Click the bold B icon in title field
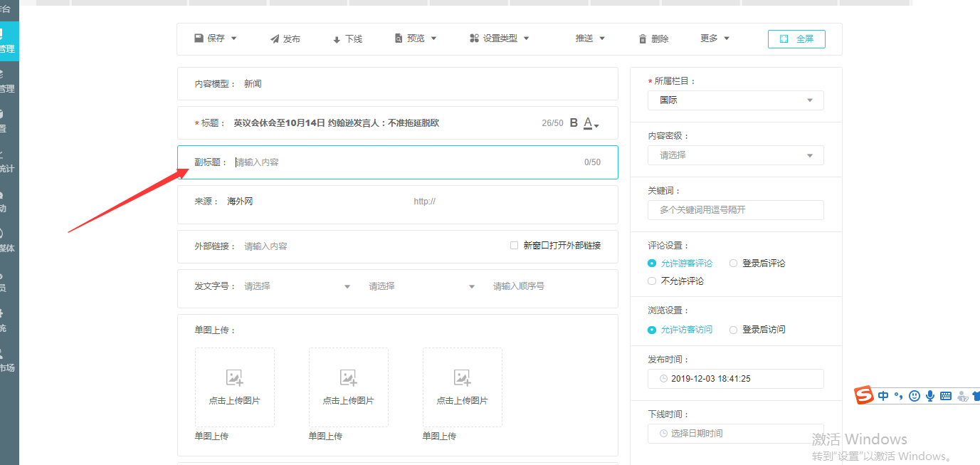Image resolution: width=980 pixels, height=465 pixels. point(574,122)
